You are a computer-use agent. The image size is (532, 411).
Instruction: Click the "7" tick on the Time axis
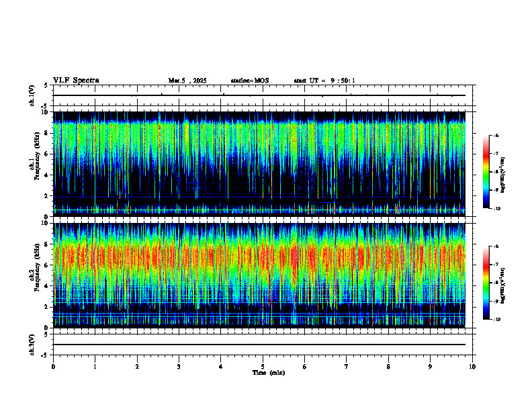point(347,367)
